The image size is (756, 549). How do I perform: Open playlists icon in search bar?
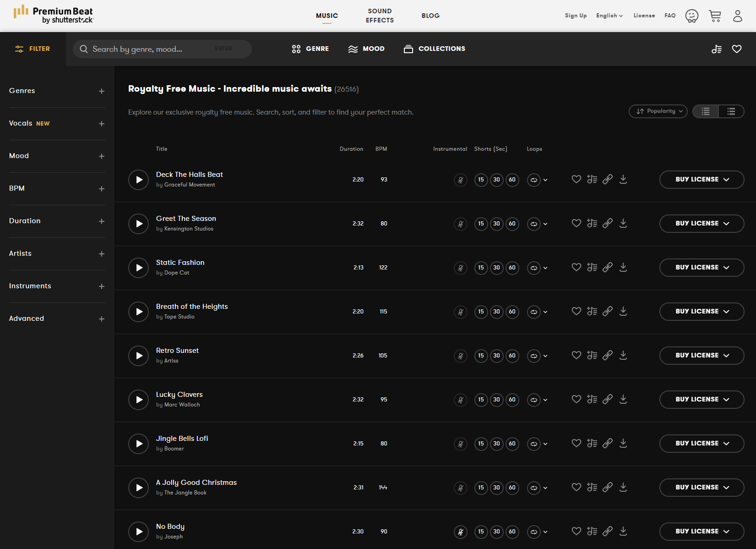pyautogui.click(x=717, y=49)
